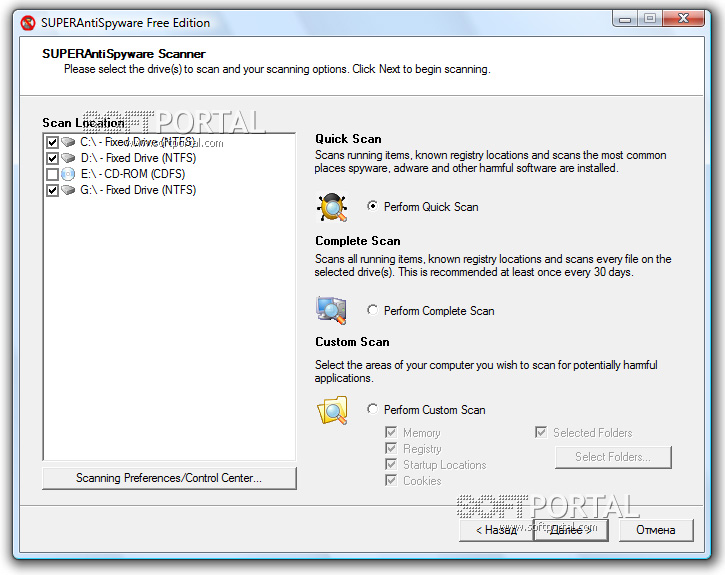Click the Отмена cancel button
The width and height of the screenshot is (725, 575).
656,530
